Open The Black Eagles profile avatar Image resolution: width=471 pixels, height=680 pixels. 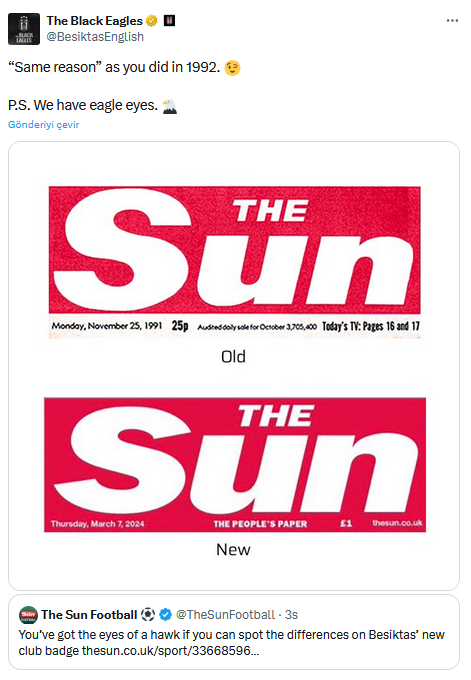pyautogui.click(x=24, y=29)
